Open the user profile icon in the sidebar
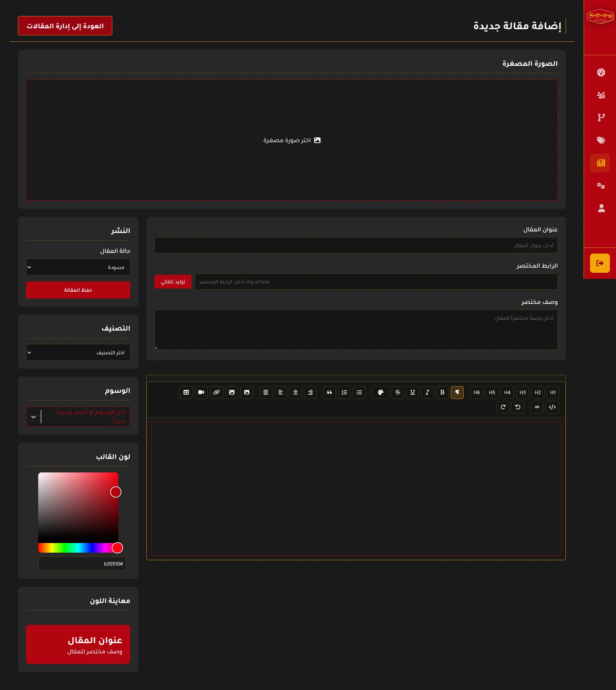616x690 pixels. tap(601, 208)
